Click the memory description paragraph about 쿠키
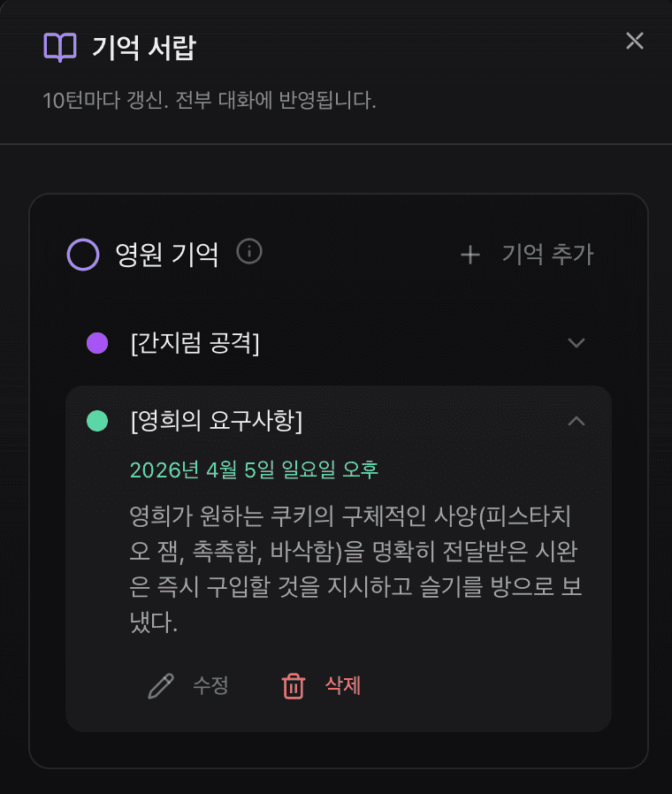Image resolution: width=672 pixels, height=794 pixels. [x=354, y=569]
